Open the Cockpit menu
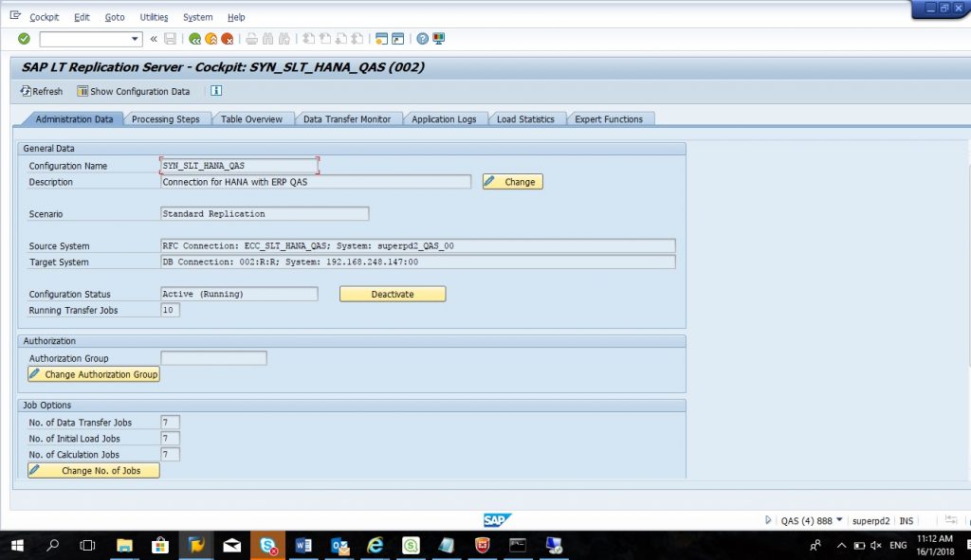This screenshot has width=971, height=560. click(x=45, y=17)
